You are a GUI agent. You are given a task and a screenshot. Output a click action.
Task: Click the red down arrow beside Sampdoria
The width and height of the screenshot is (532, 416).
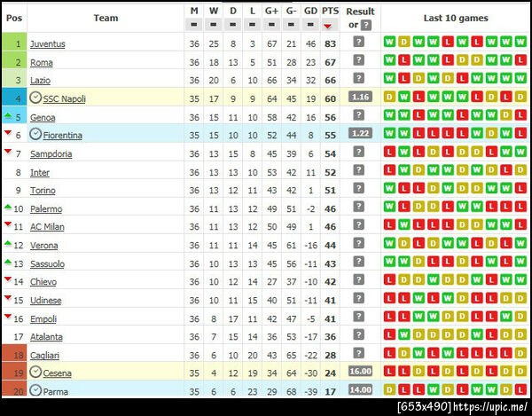[8, 153]
